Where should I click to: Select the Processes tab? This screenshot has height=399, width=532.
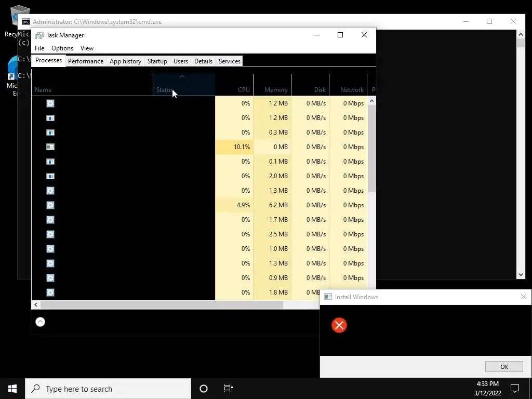point(48,60)
